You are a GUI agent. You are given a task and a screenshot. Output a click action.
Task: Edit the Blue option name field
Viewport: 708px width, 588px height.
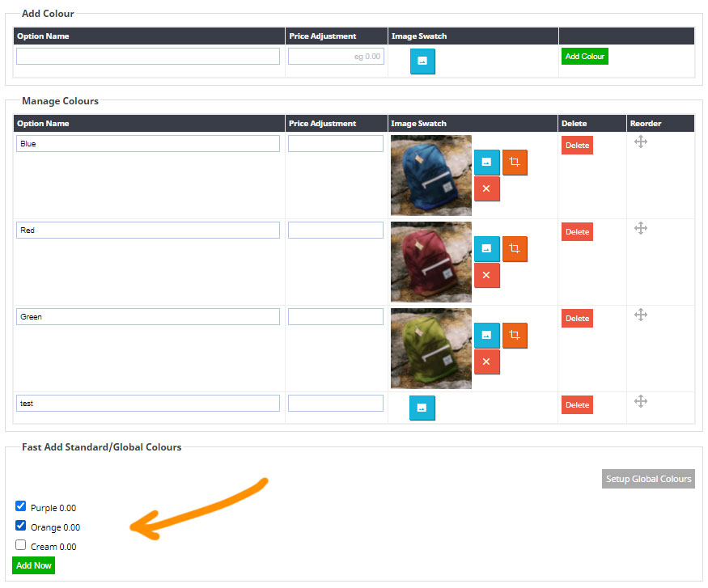[147, 143]
